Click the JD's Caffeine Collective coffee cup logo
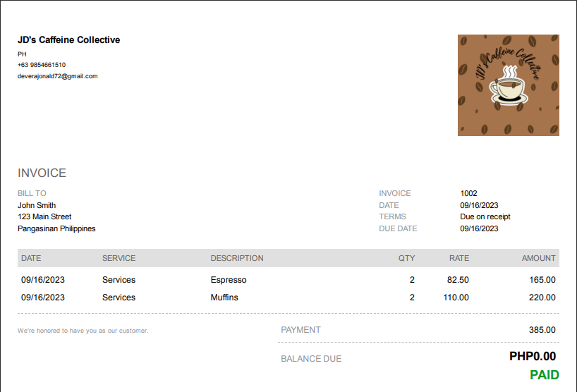 click(x=508, y=85)
